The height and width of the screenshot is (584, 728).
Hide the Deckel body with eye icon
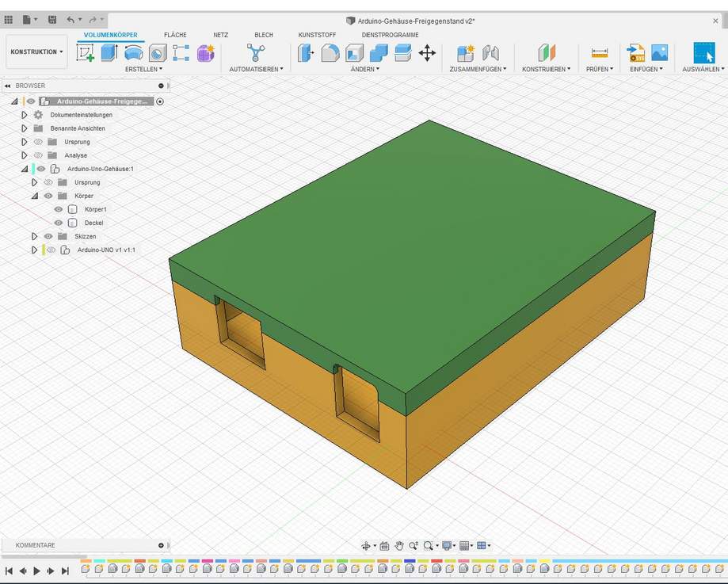click(59, 223)
